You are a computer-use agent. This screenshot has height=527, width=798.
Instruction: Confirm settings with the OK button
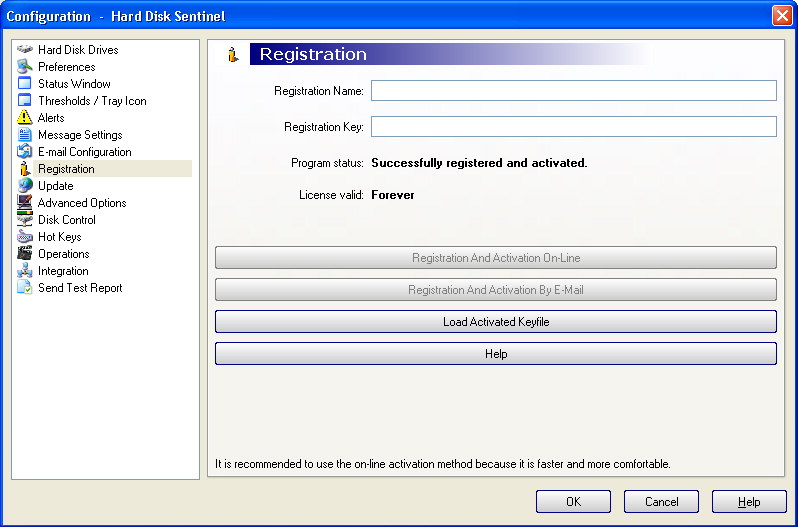click(x=573, y=502)
